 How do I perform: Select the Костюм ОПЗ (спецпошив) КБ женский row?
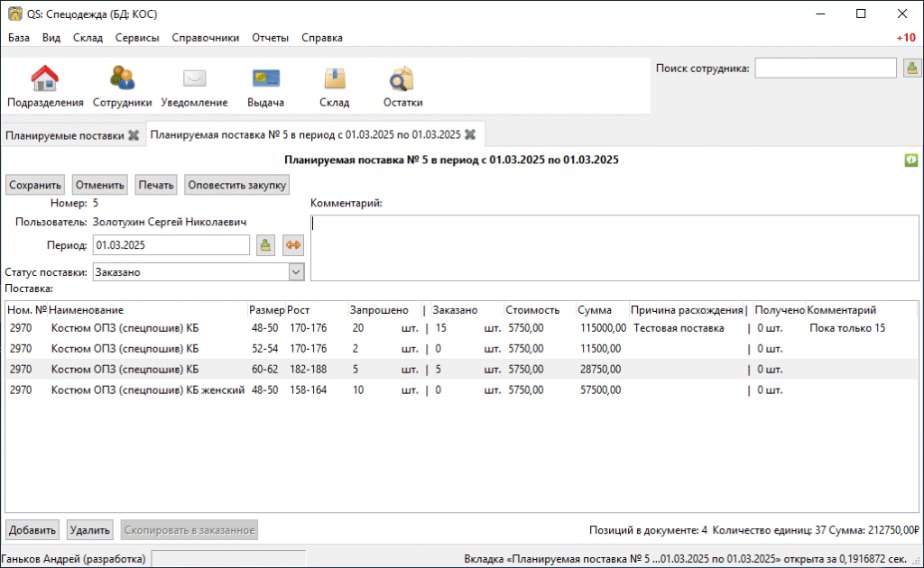click(461, 390)
